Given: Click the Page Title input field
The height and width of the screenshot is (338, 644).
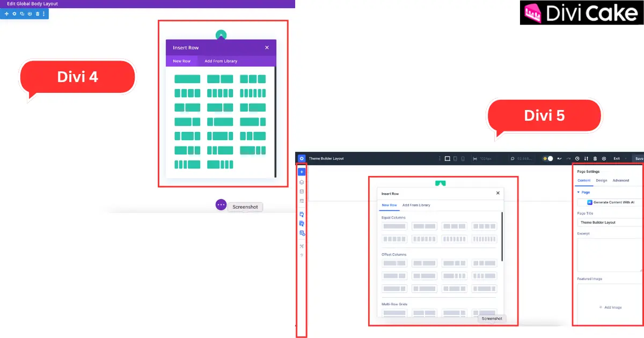Looking at the screenshot, I should tap(610, 222).
